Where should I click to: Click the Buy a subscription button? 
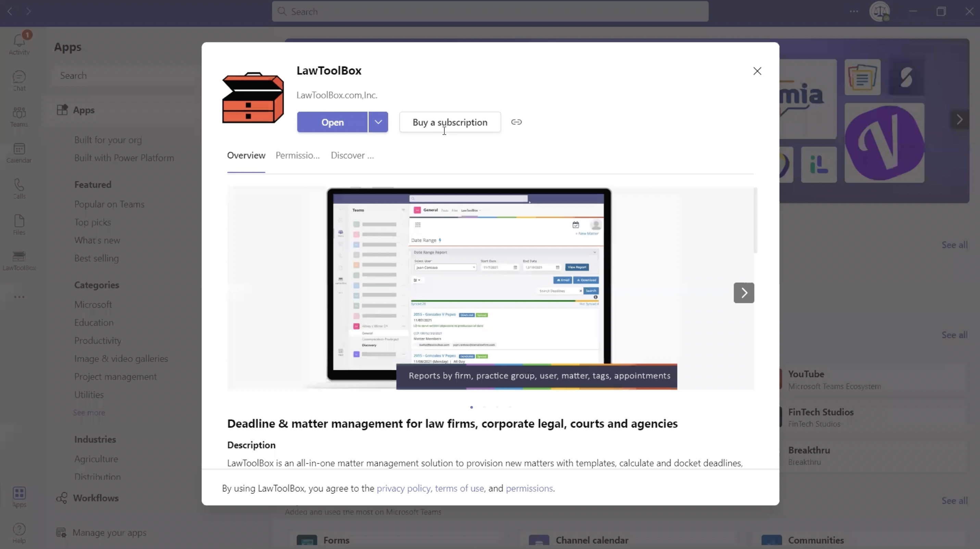click(x=450, y=122)
